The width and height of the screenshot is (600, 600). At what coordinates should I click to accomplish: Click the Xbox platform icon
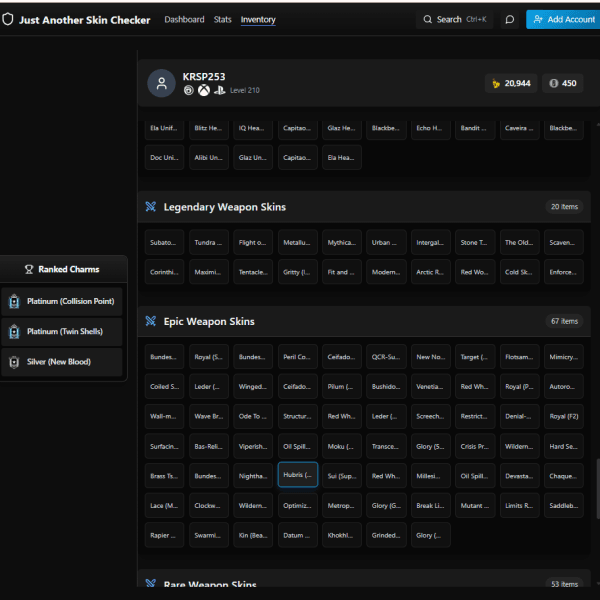point(204,90)
